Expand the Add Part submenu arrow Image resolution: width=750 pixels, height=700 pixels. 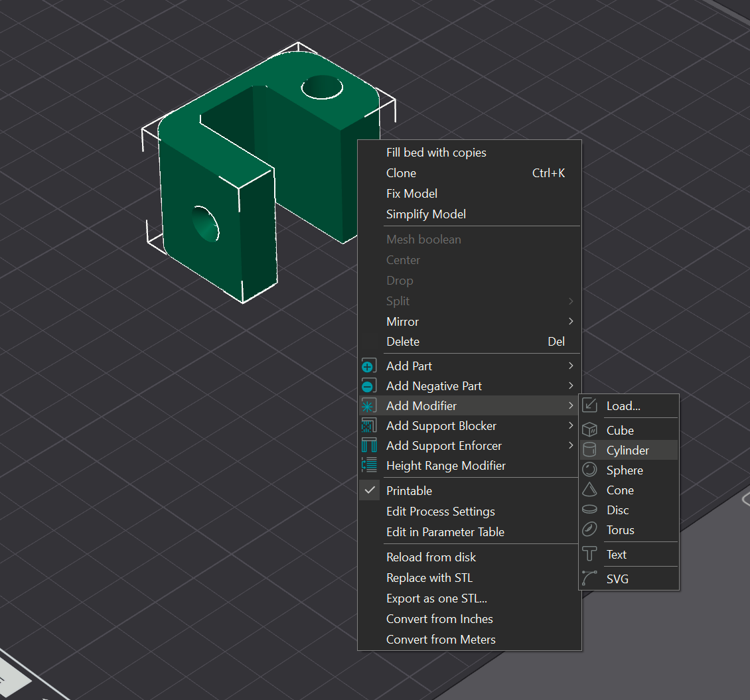point(571,366)
